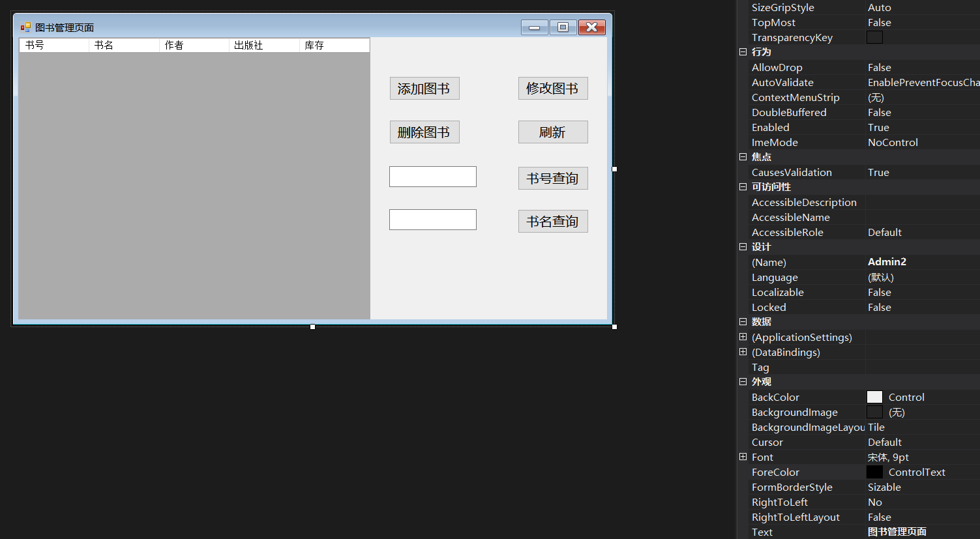
Task: Click the 书名查询 button
Action: tap(553, 222)
